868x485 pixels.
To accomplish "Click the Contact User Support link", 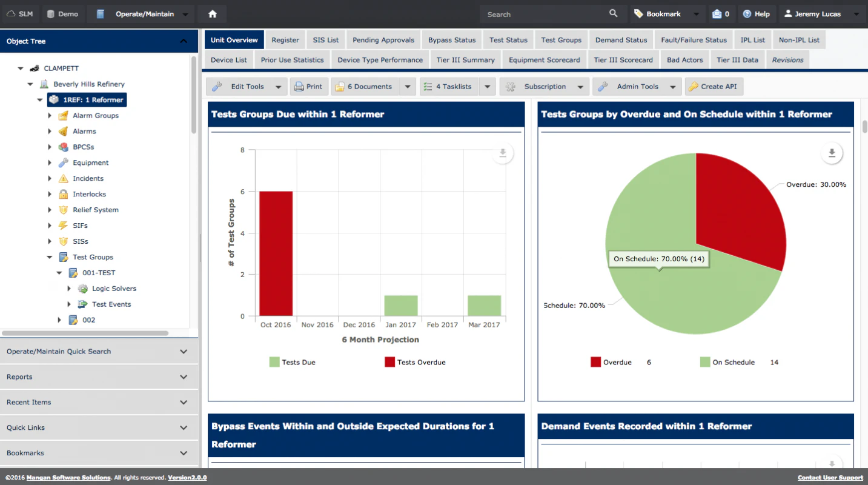I will coord(830,477).
